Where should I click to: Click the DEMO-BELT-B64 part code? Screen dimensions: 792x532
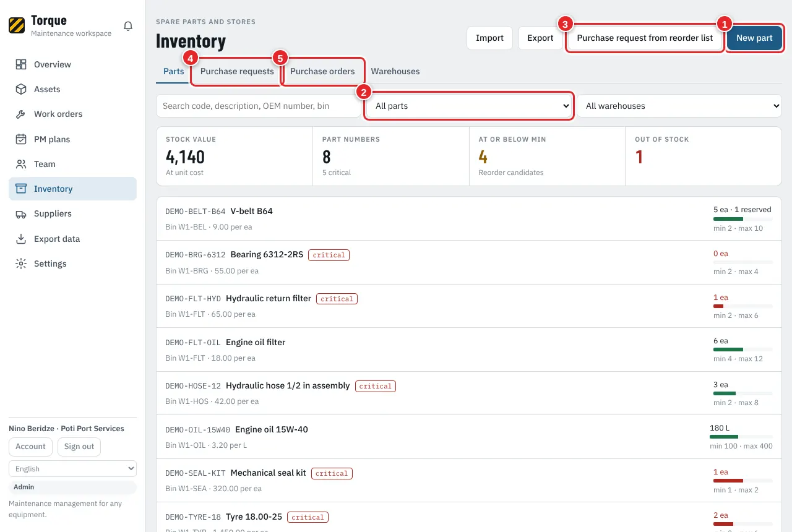tap(196, 212)
